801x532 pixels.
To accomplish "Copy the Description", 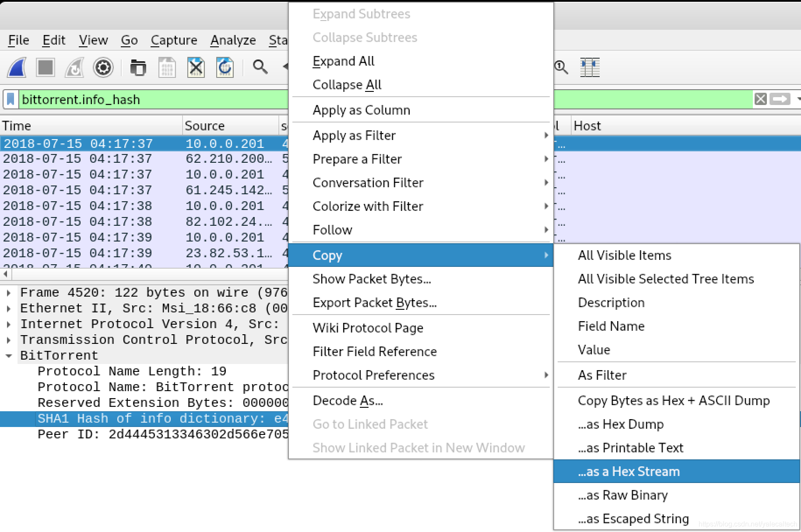I will coord(676,303).
